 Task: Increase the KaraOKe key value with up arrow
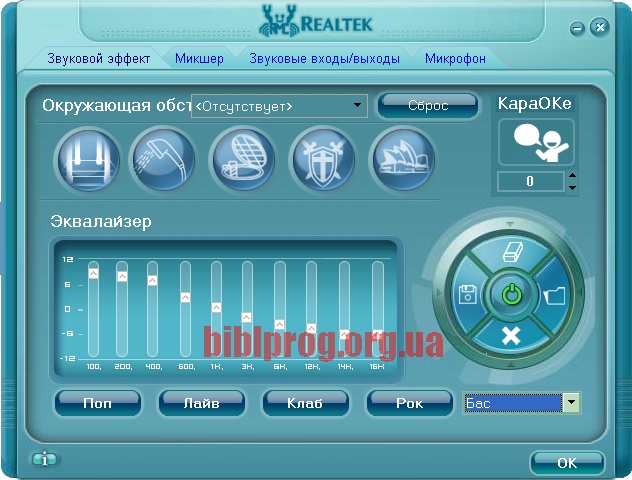point(572,176)
